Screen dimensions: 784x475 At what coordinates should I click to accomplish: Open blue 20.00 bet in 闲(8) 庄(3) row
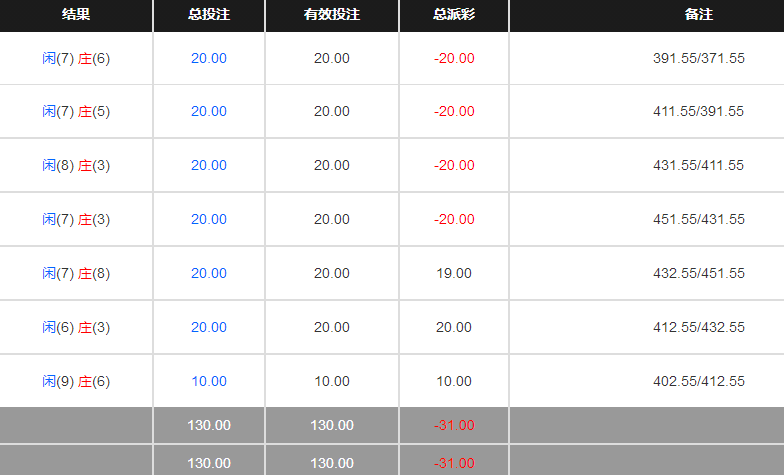[209, 165]
